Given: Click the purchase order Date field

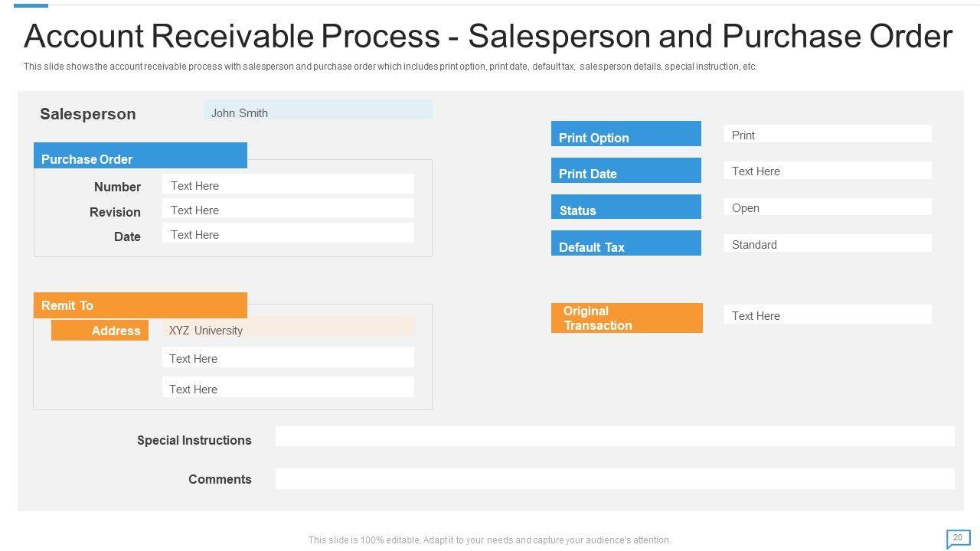Looking at the screenshot, I should click(x=288, y=233).
